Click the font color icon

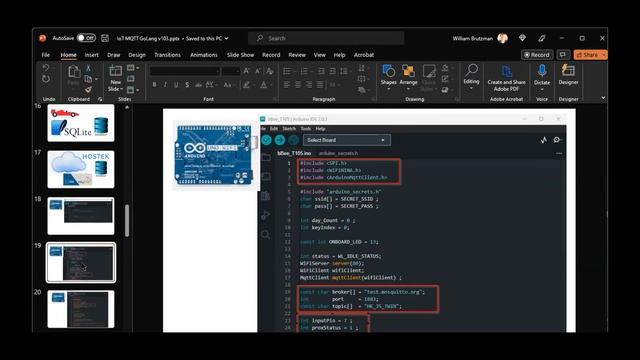pos(264,85)
